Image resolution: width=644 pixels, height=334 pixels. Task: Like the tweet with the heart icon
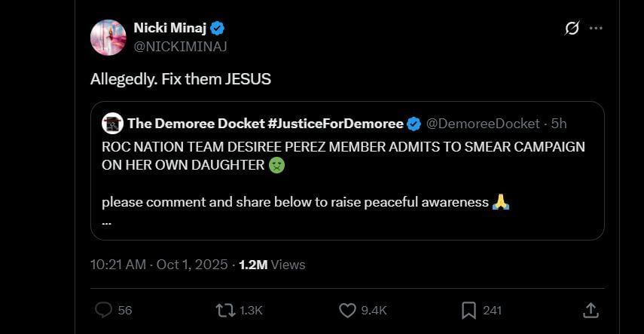pyautogui.click(x=346, y=310)
